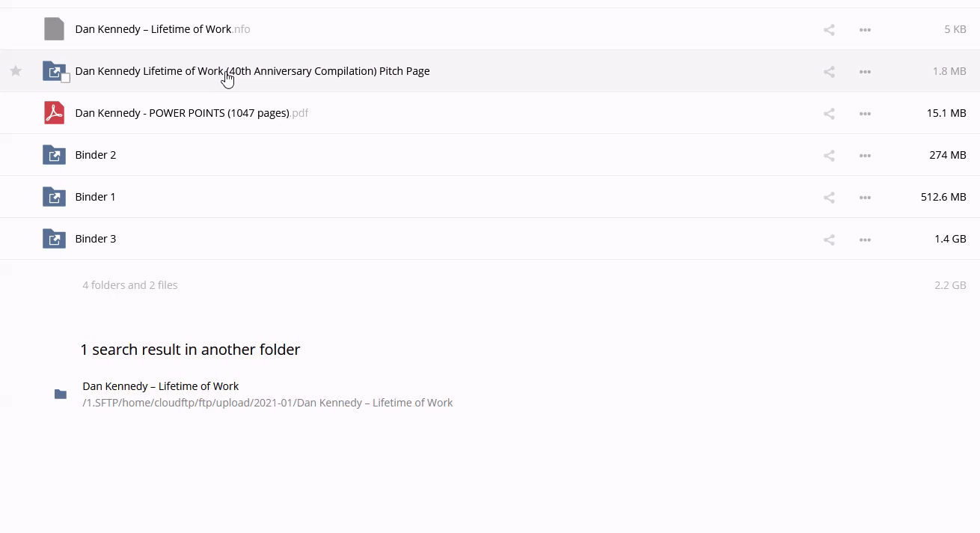Click the Binder 1 shared folder icon
Screen dimensions: 980x533
pos(54,197)
